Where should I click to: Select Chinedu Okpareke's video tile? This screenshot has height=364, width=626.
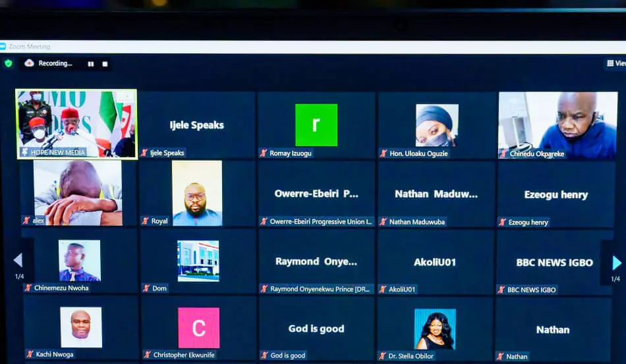click(557, 124)
